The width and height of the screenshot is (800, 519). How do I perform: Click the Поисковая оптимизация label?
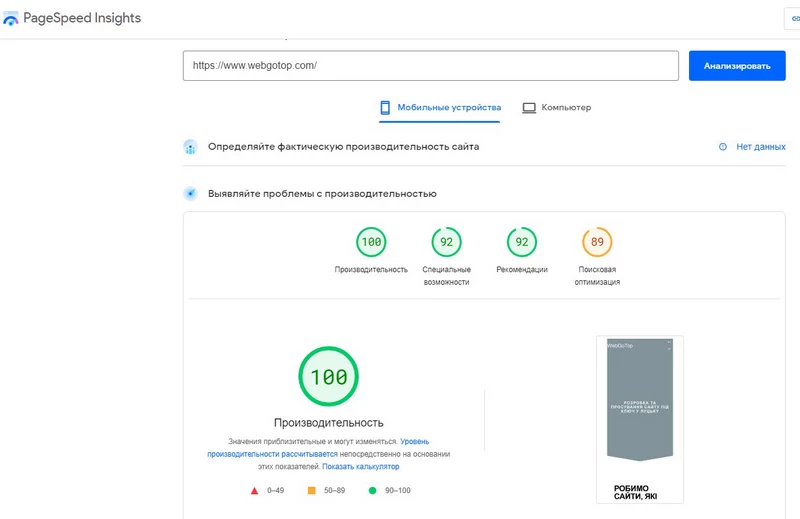point(597,276)
